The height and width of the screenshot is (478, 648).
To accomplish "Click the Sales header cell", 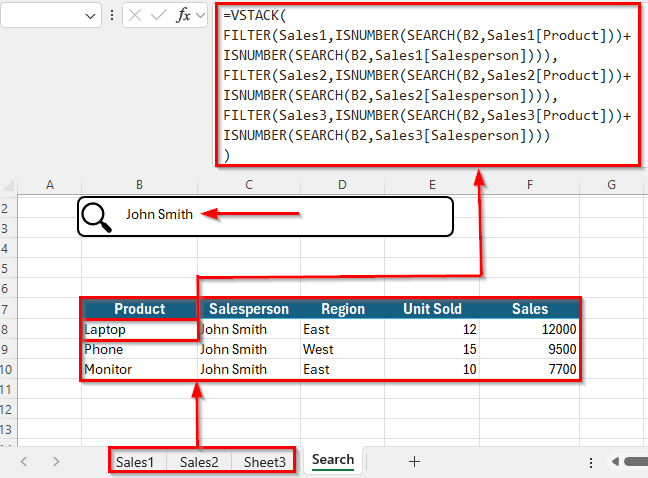I will [529, 309].
